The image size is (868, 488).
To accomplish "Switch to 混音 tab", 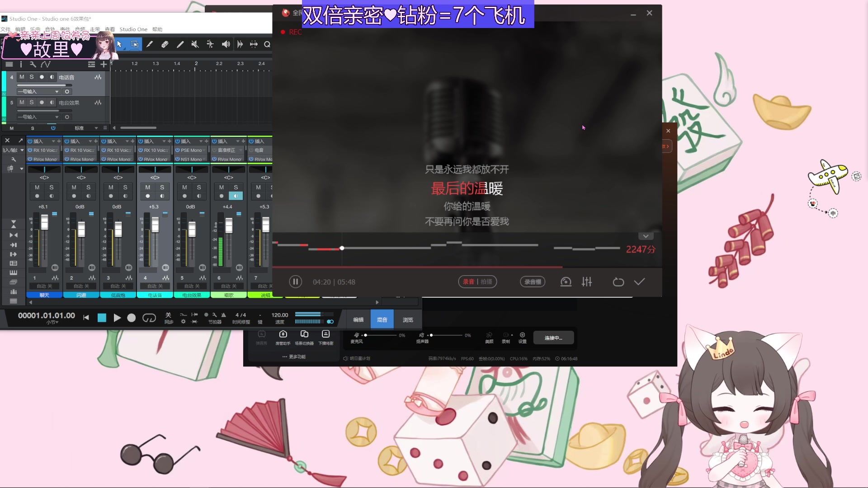I will 382,320.
